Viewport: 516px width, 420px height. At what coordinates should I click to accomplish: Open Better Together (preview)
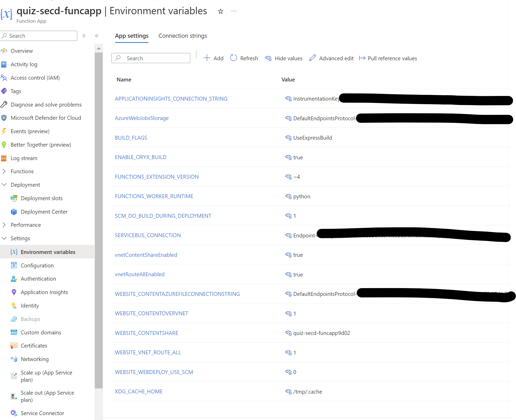[41, 145]
